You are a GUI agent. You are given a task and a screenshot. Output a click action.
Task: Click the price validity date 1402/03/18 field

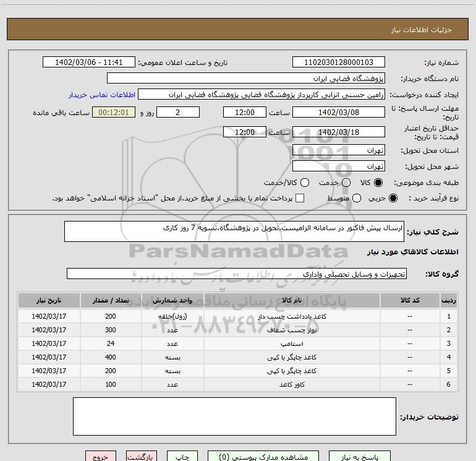coord(339,132)
